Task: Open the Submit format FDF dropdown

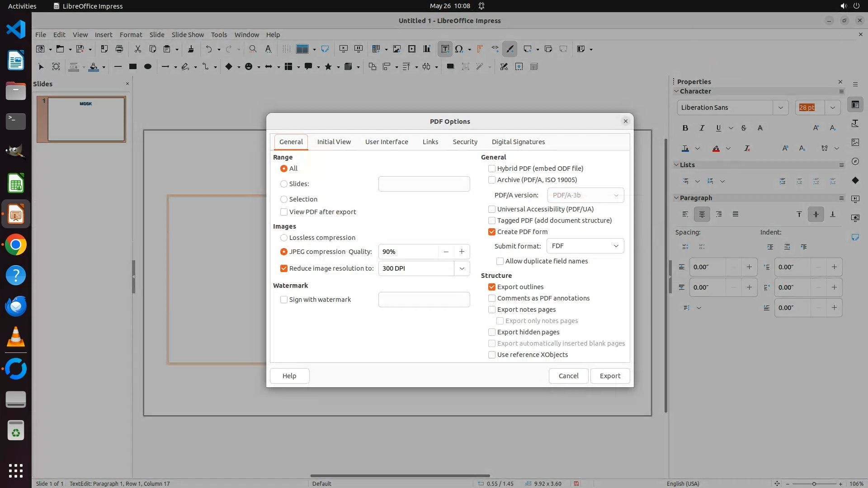Action: (x=585, y=246)
